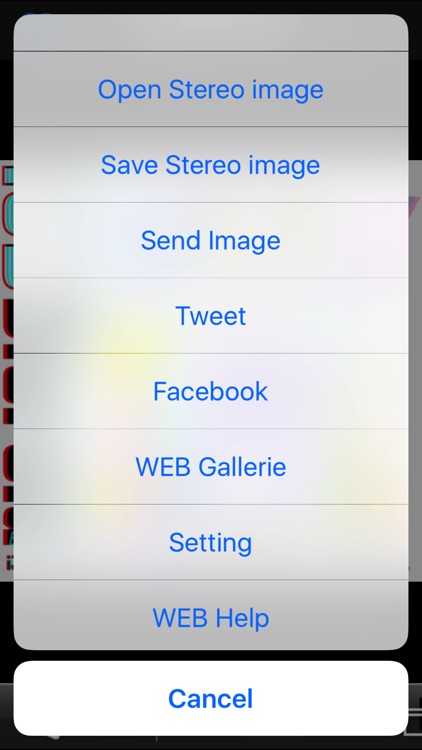
Task: Select Save Stereo image
Action: (x=211, y=165)
